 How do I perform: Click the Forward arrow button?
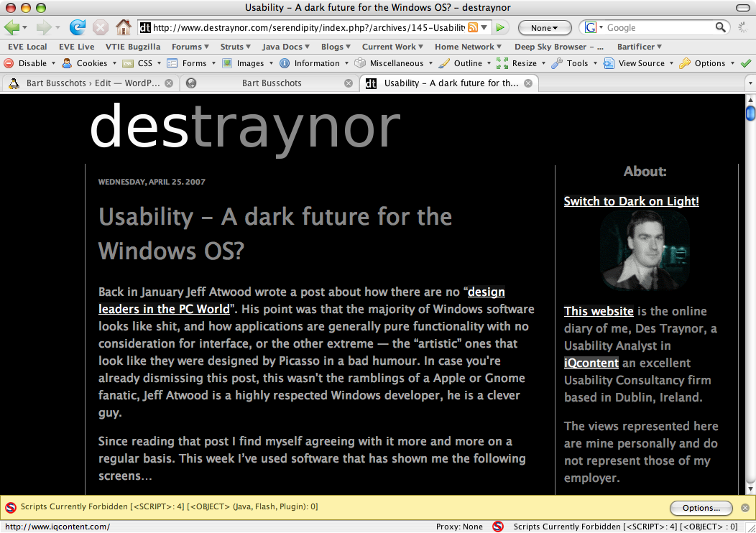tap(43, 27)
